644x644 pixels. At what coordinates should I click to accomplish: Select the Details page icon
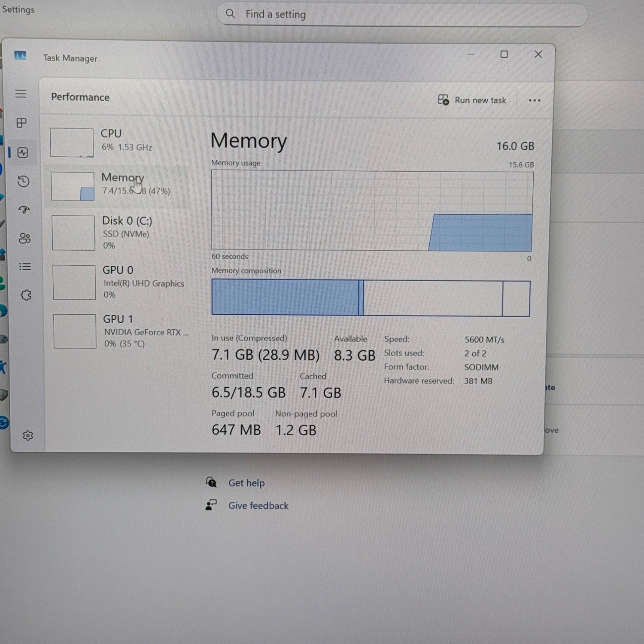(25, 267)
